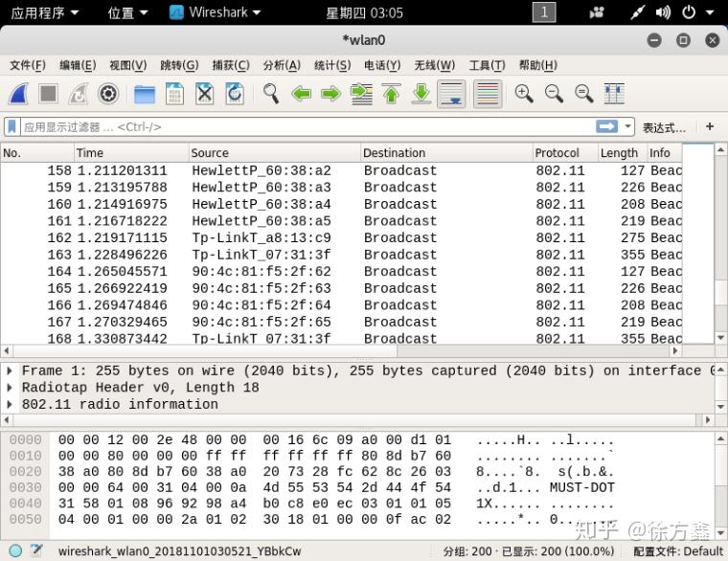
Task: Open the 帮助(H) menu
Action: [x=537, y=65]
